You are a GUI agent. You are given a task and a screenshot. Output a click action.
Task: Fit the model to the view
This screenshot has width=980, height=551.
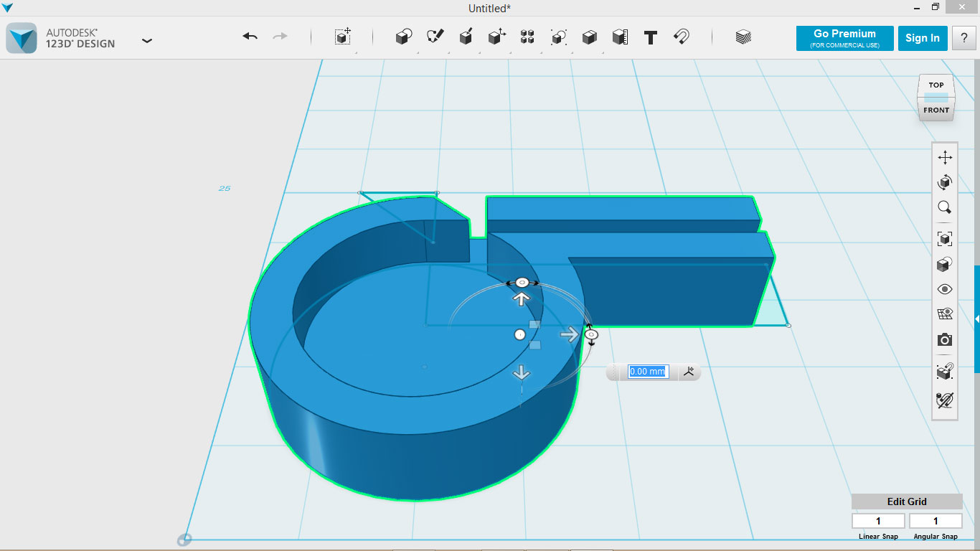945,239
